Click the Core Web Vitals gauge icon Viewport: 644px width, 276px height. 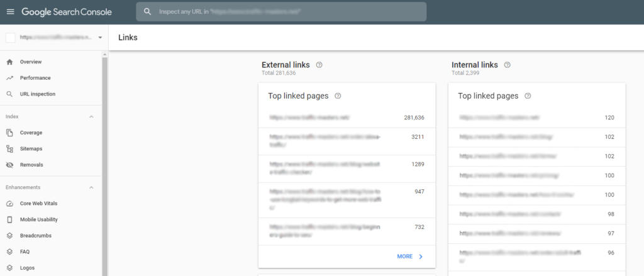(x=10, y=204)
